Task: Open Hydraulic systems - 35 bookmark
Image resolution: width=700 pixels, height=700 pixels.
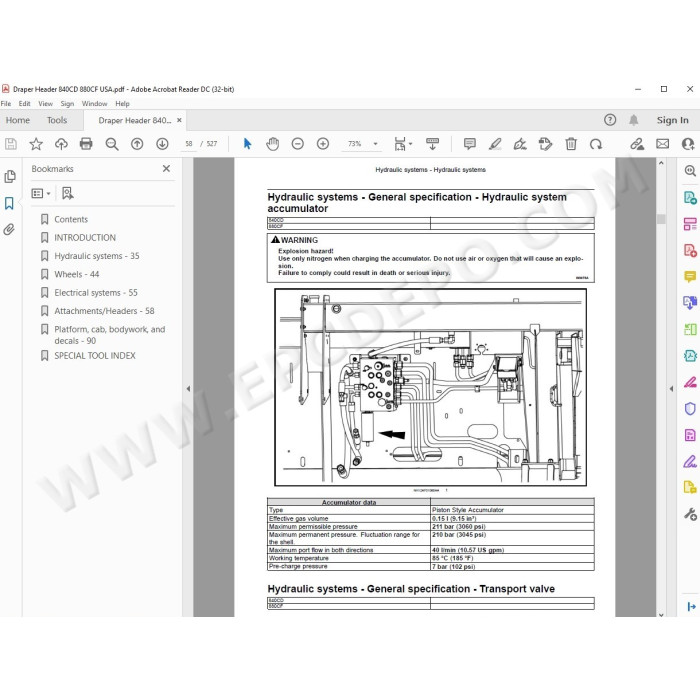Action: (x=97, y=256)
